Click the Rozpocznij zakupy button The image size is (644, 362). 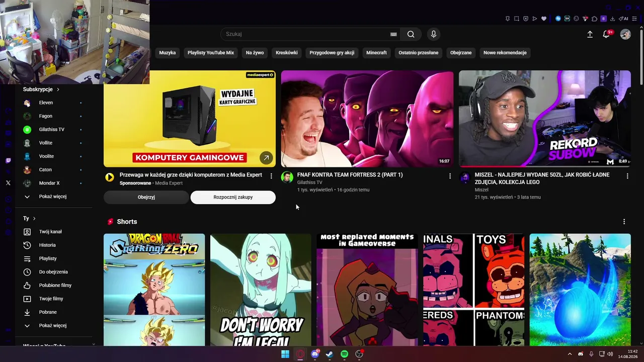click(233, 197)
